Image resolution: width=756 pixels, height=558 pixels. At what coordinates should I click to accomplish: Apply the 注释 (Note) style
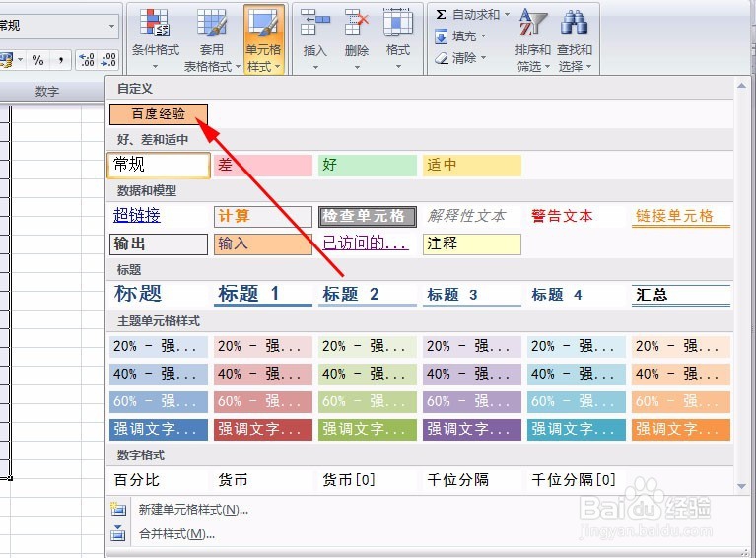tap(472, 244)
